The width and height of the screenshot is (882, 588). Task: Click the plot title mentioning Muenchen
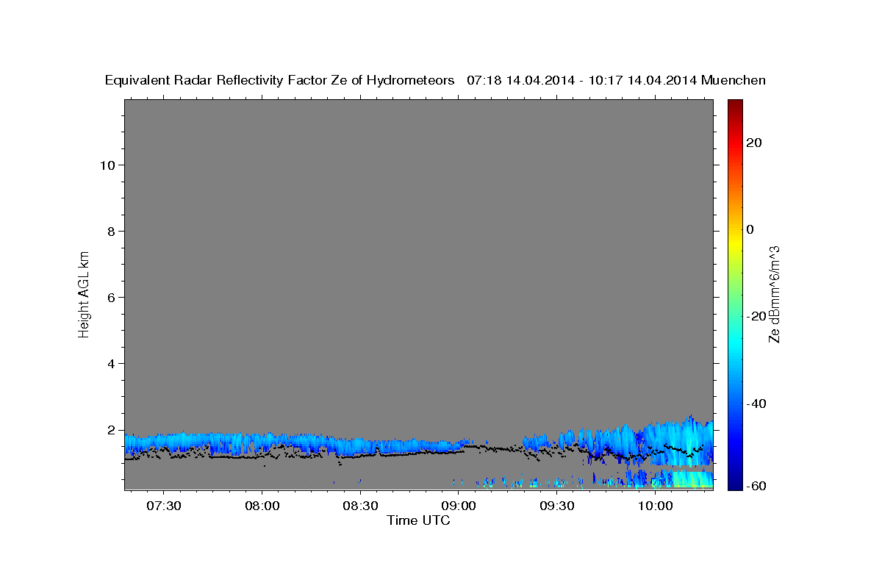click(435, 80)
